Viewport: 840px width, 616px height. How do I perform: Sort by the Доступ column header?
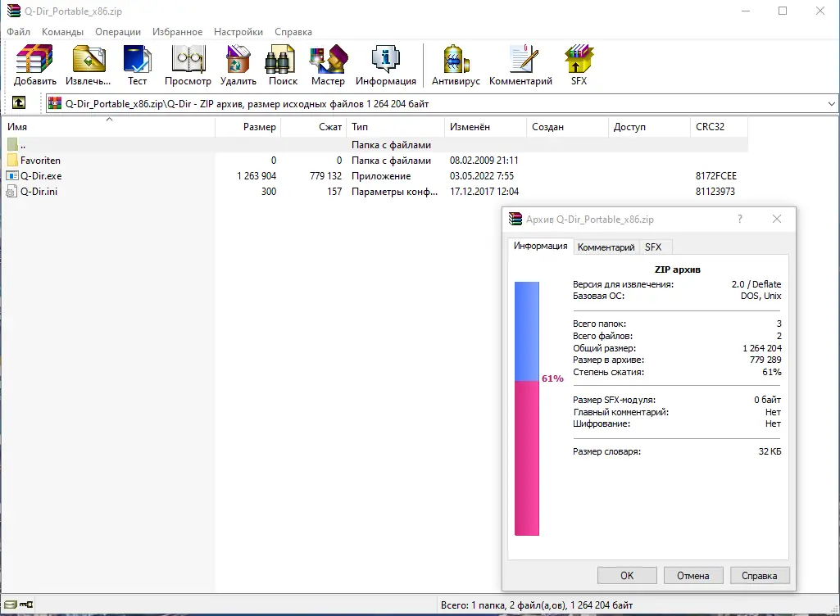649,126
